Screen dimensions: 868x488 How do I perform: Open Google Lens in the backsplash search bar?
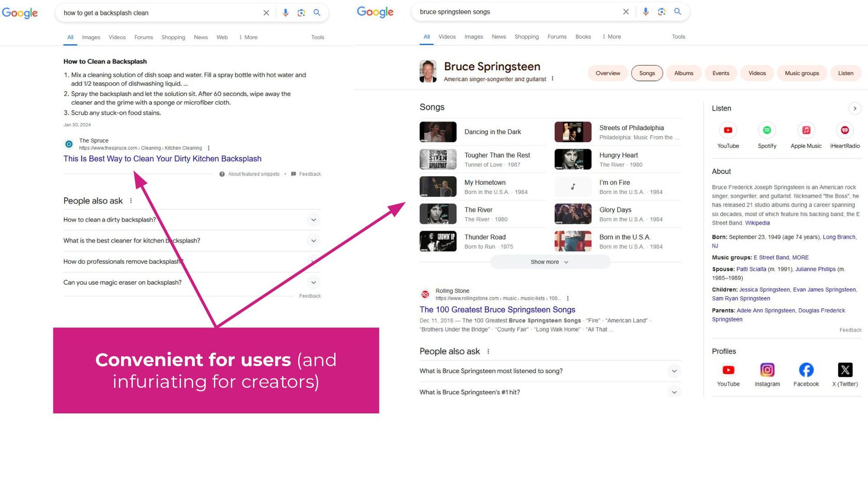[x=302, y=13]
